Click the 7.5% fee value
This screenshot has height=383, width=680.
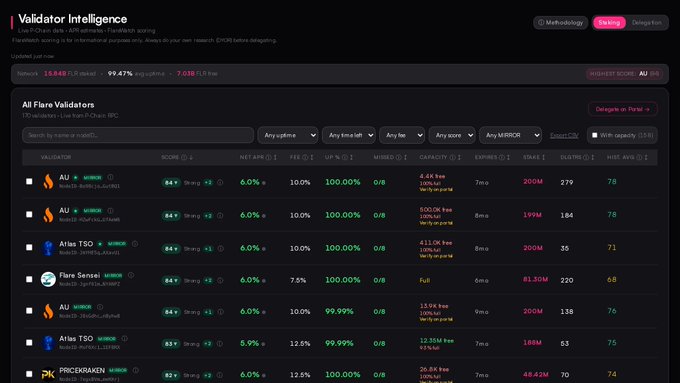click(x=298, y=281)
